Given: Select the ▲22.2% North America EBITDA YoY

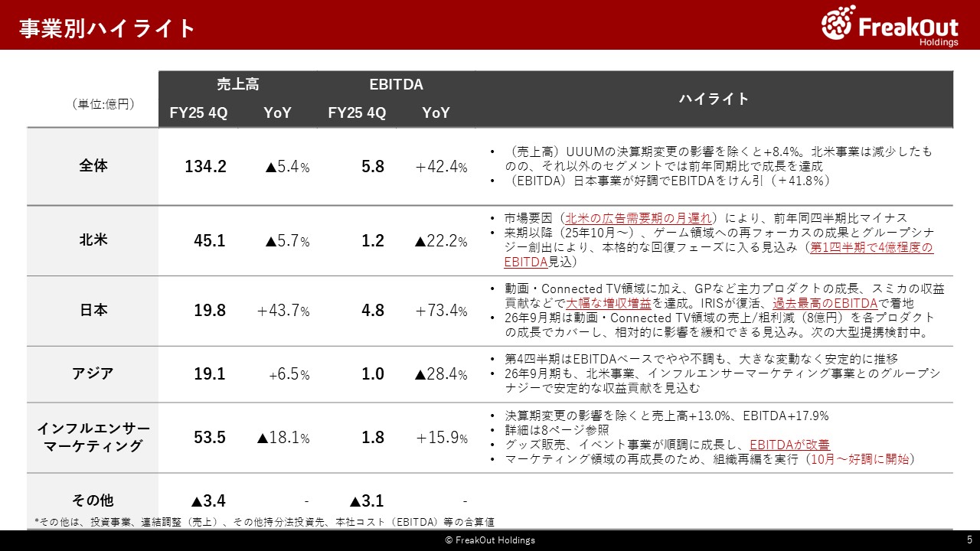Looking at the screenshot, I should point(441,241).
